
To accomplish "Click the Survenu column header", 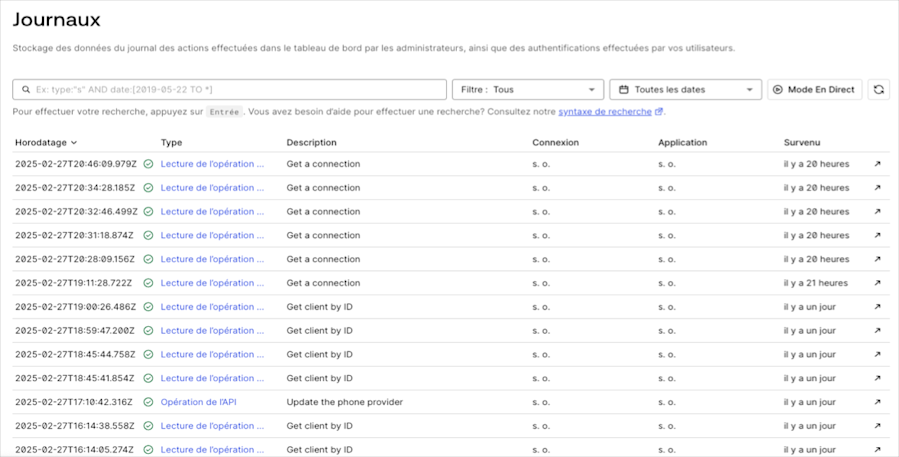I will (x=802, y=142).
